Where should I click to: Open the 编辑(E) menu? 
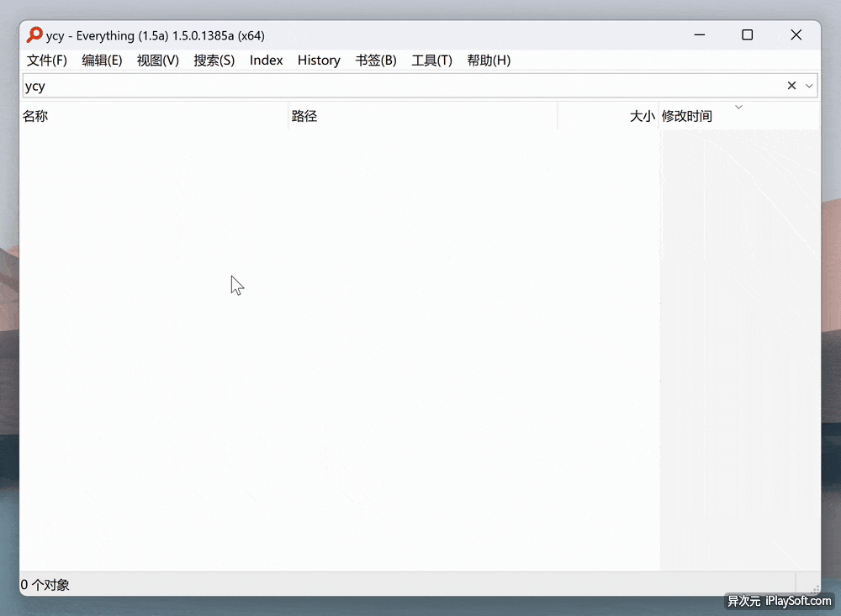102,60
